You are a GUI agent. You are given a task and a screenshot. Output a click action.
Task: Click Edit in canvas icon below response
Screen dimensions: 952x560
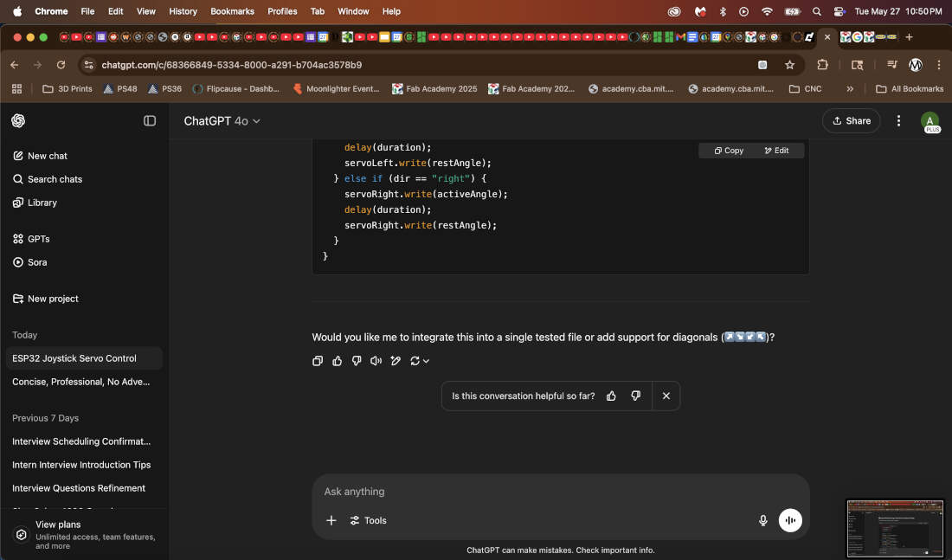coord(396,361)
